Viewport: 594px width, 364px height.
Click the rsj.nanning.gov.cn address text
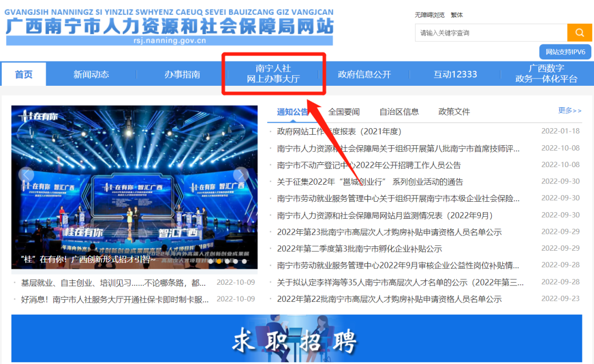(170, 41)
